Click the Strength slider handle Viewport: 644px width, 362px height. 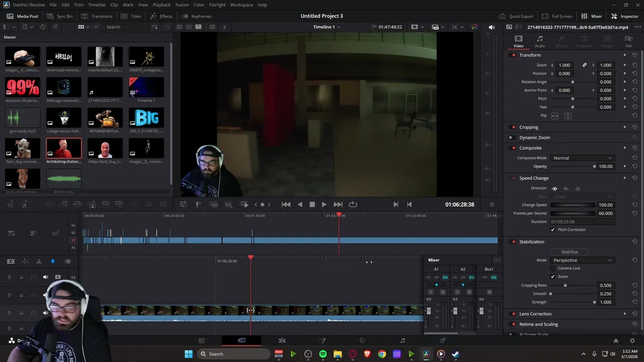(x=594, y=302)
